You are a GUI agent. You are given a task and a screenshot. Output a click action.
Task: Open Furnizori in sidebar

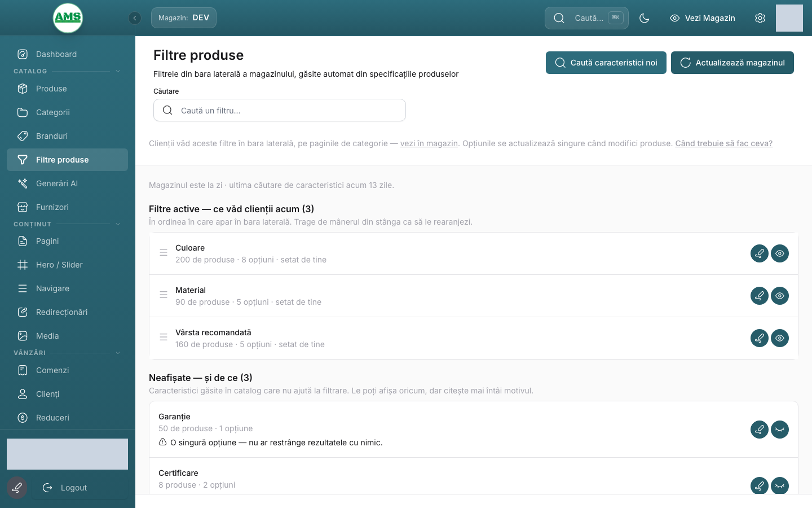(68, 207)
